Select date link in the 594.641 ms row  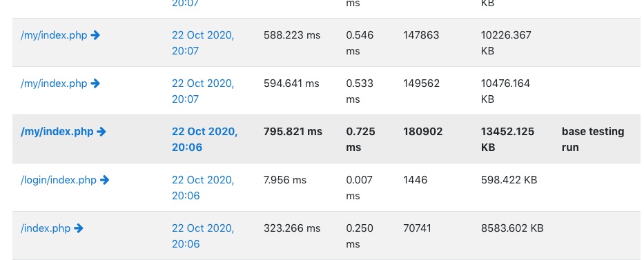click(203, 92)
